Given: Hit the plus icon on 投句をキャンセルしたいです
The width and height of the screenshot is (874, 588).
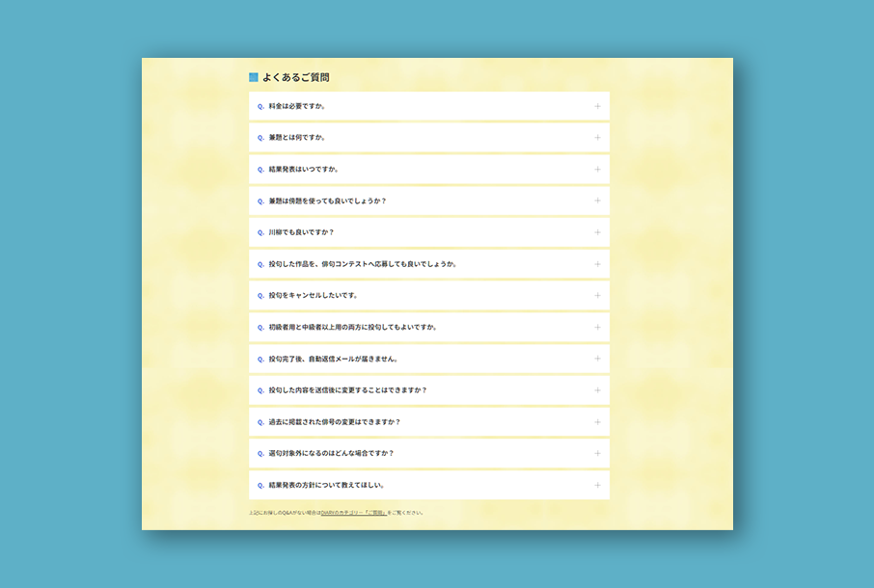Looking at the screenshot, I should pos(597,296).
